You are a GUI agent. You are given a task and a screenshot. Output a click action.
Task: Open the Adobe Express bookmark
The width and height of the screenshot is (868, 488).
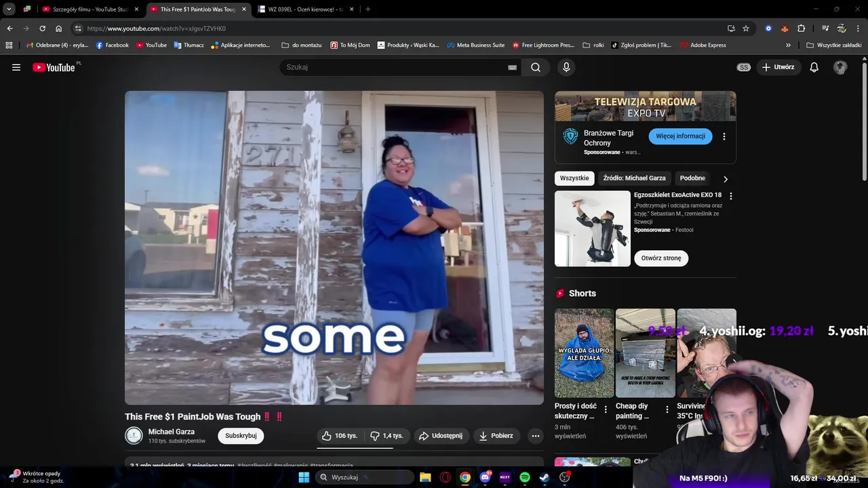(703, 45)
